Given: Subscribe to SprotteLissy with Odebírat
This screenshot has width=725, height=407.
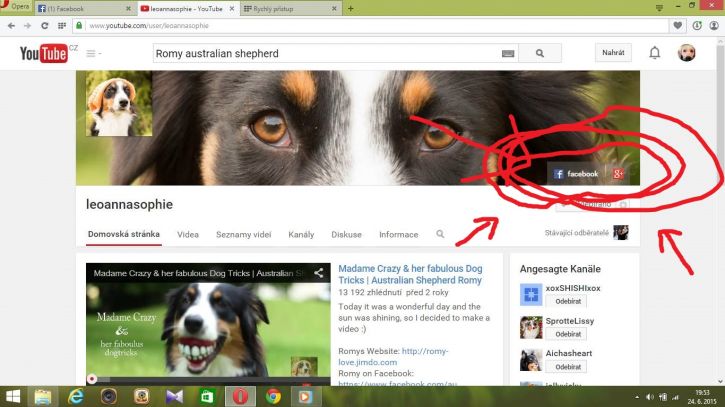Looking at the screenshot, I should (x=568, y=334).
